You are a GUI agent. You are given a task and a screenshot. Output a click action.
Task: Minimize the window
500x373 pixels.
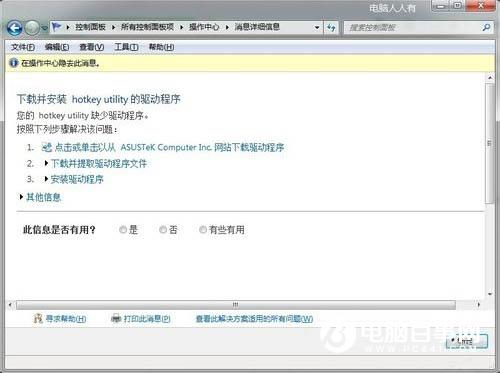pos(441,6)
